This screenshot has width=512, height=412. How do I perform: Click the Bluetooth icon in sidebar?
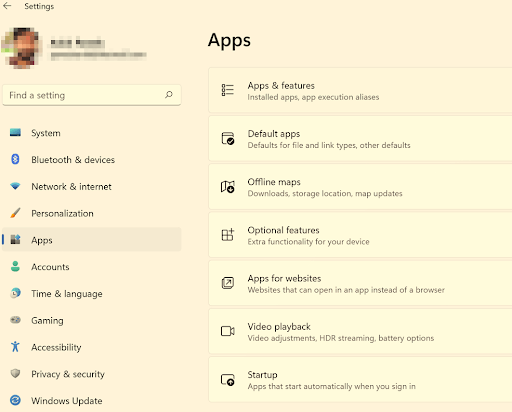tap(15, 159)
